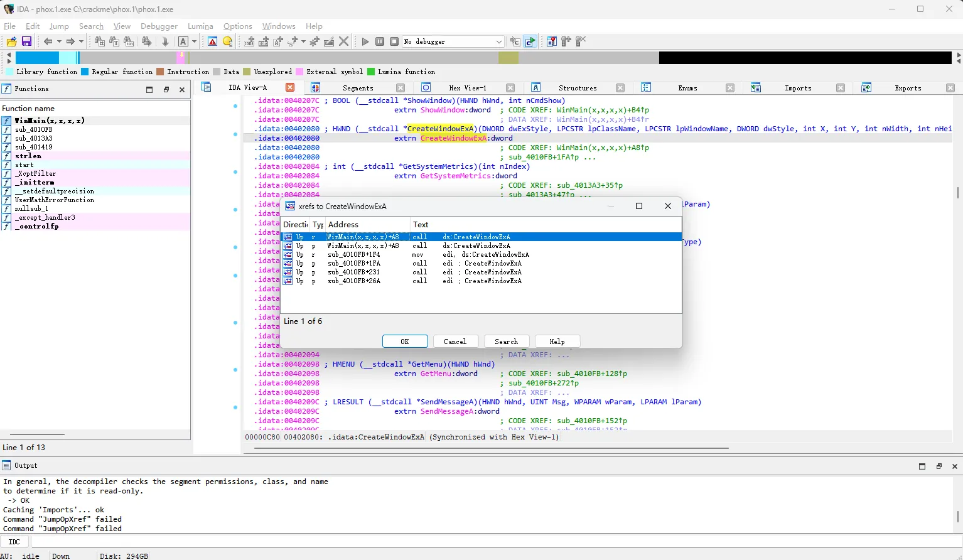This screenshot has width=963, height=560.
Task: Select _controlfp in the Functions list
Action: (95, 226)
